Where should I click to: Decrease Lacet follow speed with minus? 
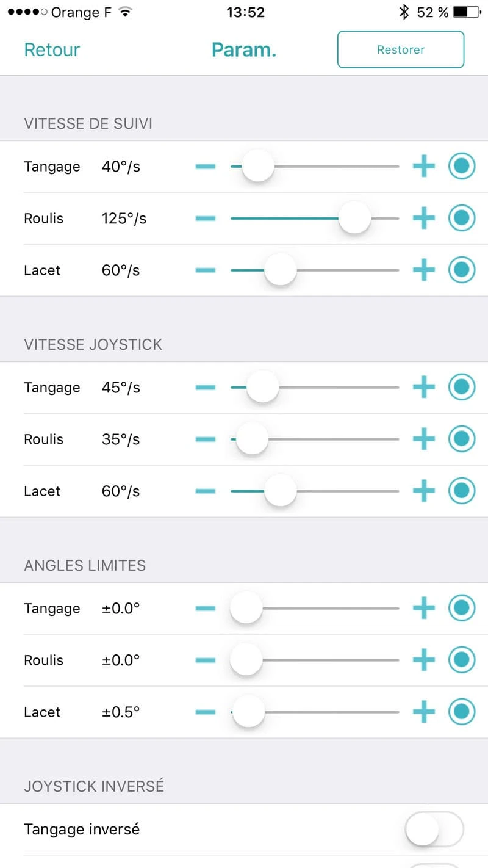tap(206, 270)
